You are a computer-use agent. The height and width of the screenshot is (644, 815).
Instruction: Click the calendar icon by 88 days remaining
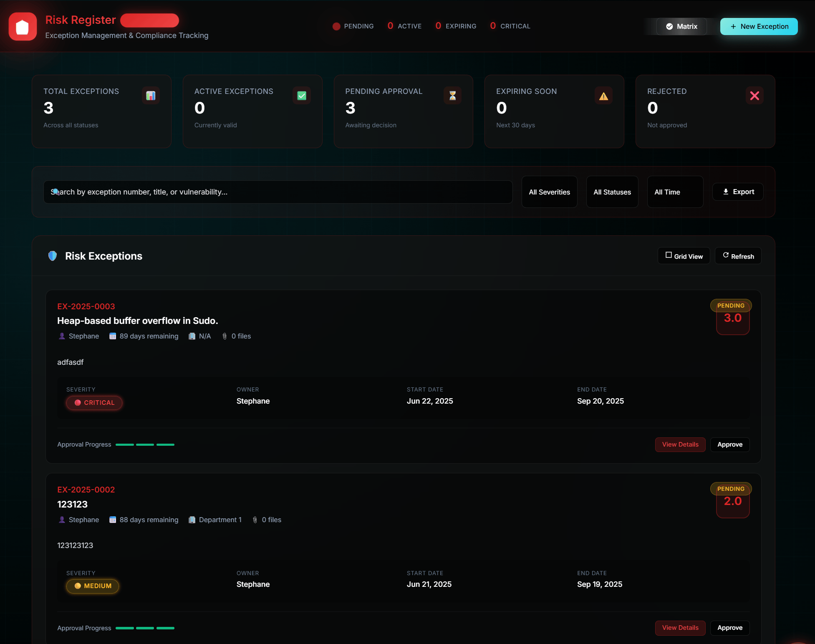click(113, 520)
